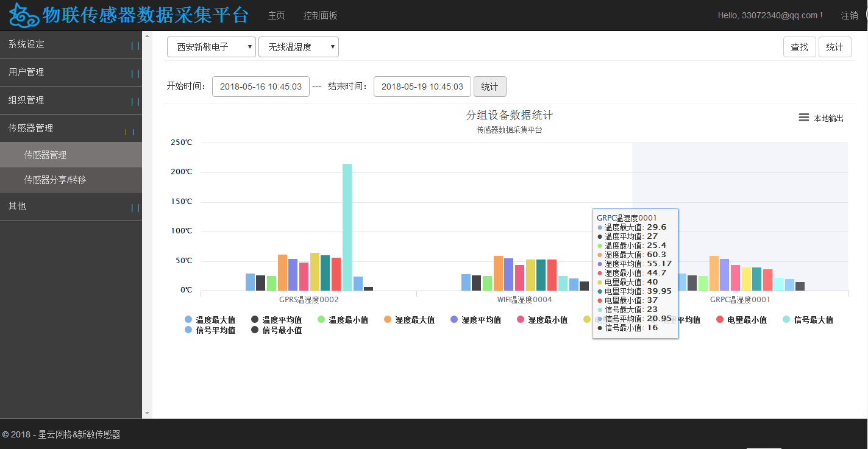
Task: Click the partially visible icon right of 注销
Action: [865, 15]
